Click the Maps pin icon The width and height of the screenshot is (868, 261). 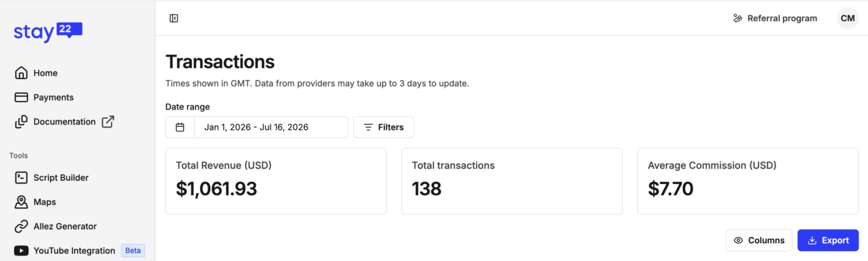click(21, 202)
